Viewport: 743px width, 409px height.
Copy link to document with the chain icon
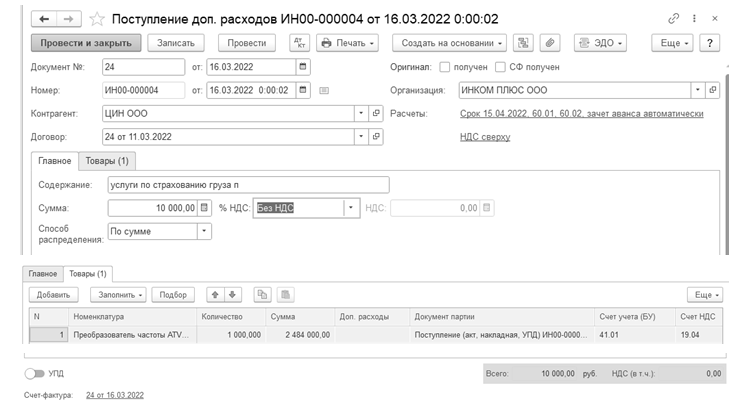673,18
